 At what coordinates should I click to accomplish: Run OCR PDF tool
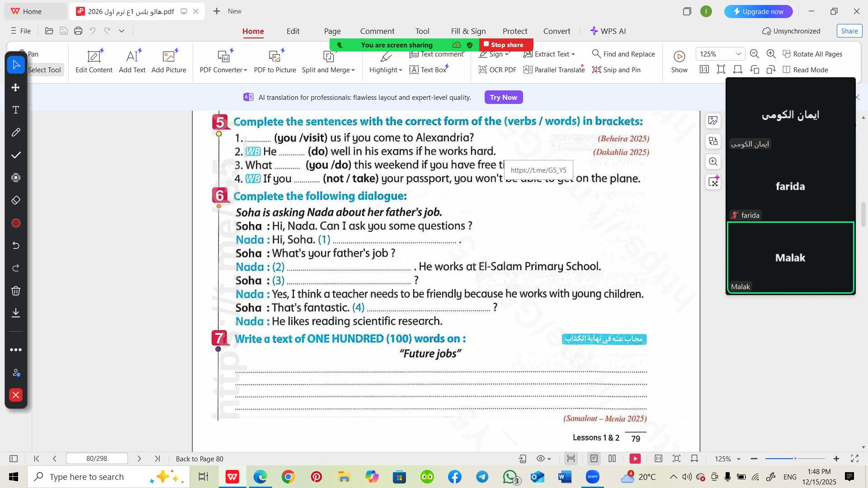coord(497,70)
